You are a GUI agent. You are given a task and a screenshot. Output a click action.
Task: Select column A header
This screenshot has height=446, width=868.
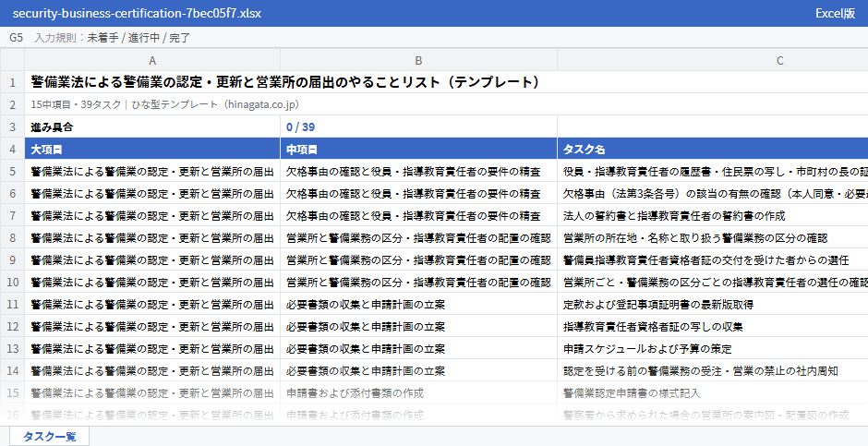pos(152,60)
